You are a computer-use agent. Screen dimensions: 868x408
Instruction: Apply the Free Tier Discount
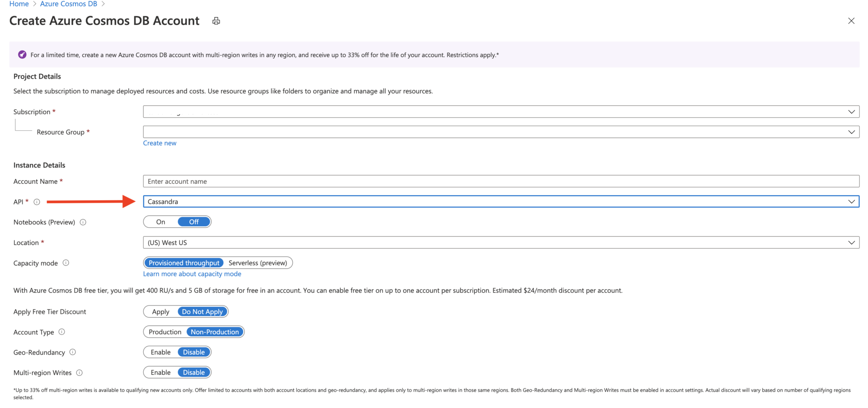tap(161, 312)
